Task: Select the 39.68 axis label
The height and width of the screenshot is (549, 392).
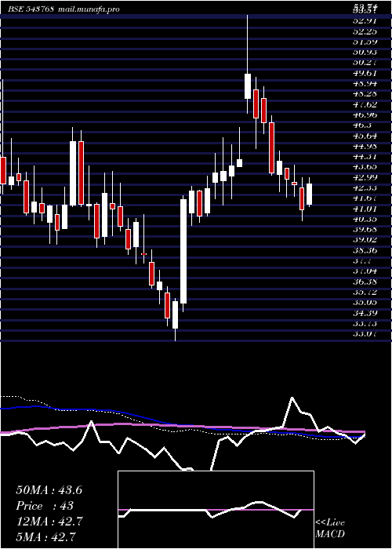Action: (365, 229)
